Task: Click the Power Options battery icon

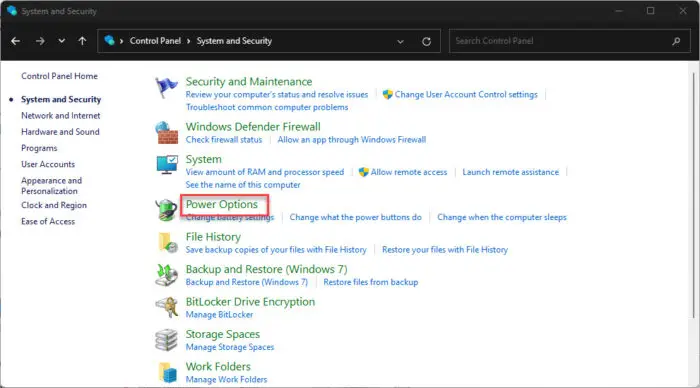Action: coord(166,210)
